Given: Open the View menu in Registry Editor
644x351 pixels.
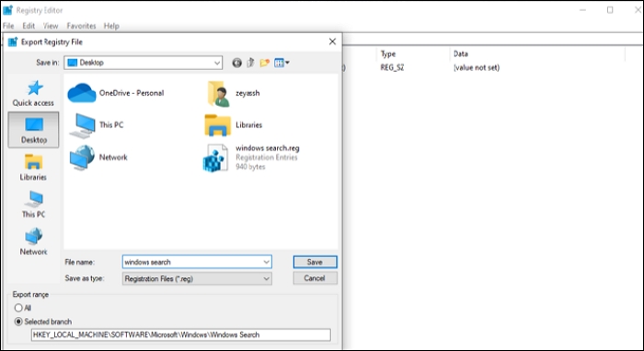Looking at the screenshot, I should coord(51,26).
